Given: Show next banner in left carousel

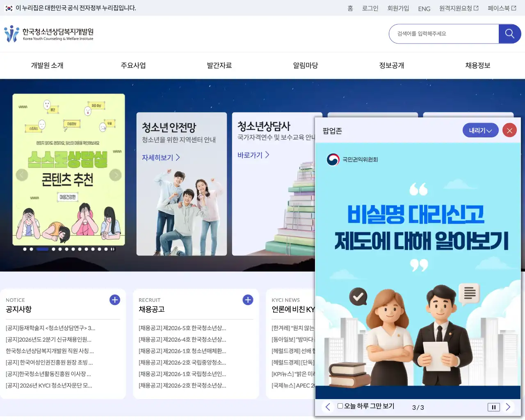Looking at the screenshot, I should 116,175.
